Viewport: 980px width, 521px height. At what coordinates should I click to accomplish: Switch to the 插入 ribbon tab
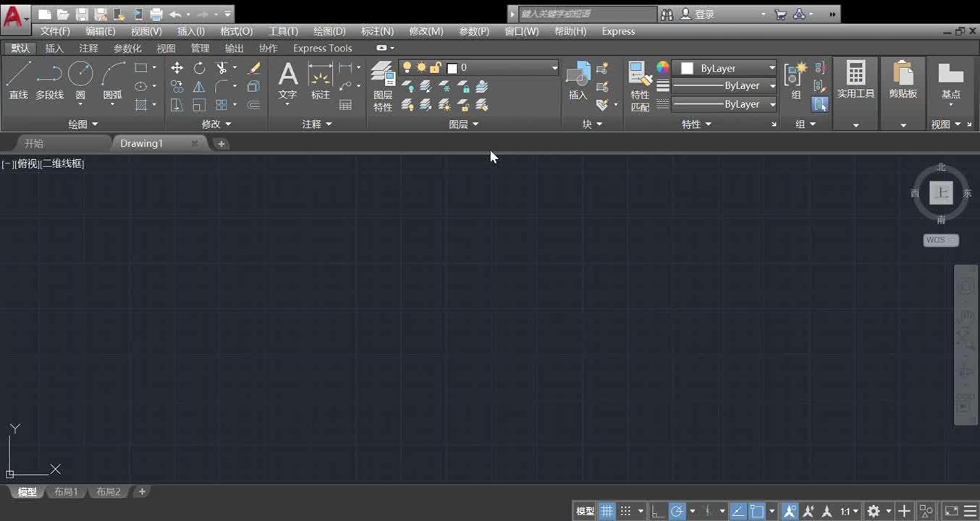tap(54, 48)
